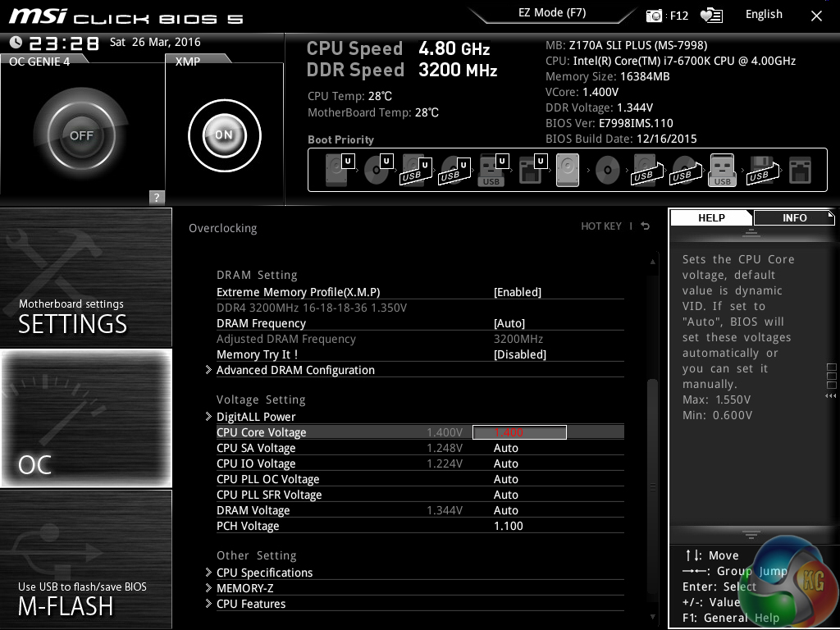840x630 pixels.
Task: Open the favorites heart icon
Action: click(711, 16)
